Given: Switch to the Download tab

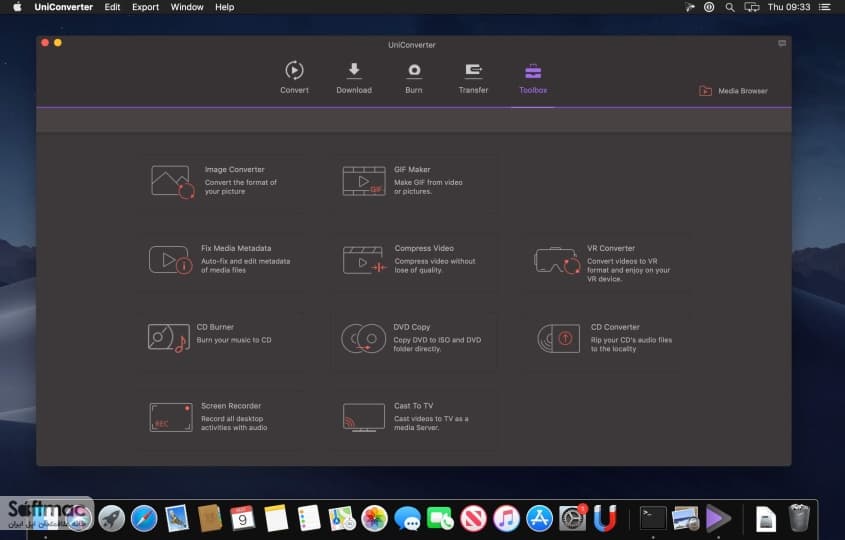Looking at the screenshot, I should click(354, 78).
